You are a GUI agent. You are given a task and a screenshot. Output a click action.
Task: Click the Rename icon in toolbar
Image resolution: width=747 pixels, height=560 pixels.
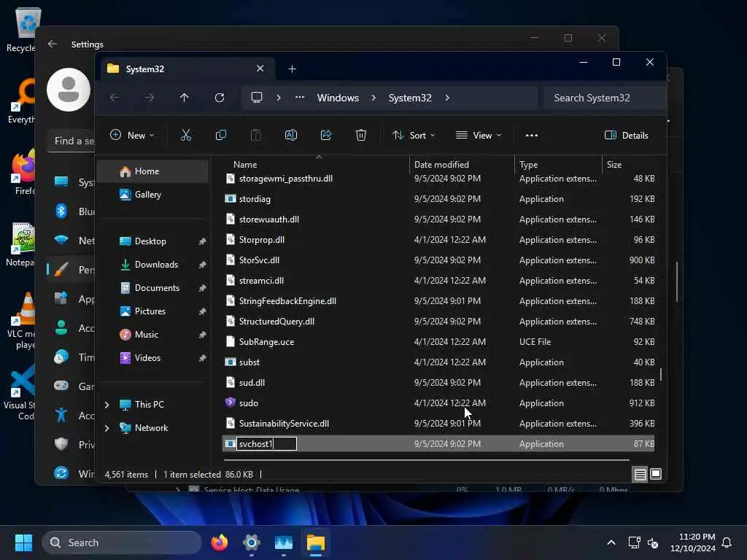tap(290, 135)
